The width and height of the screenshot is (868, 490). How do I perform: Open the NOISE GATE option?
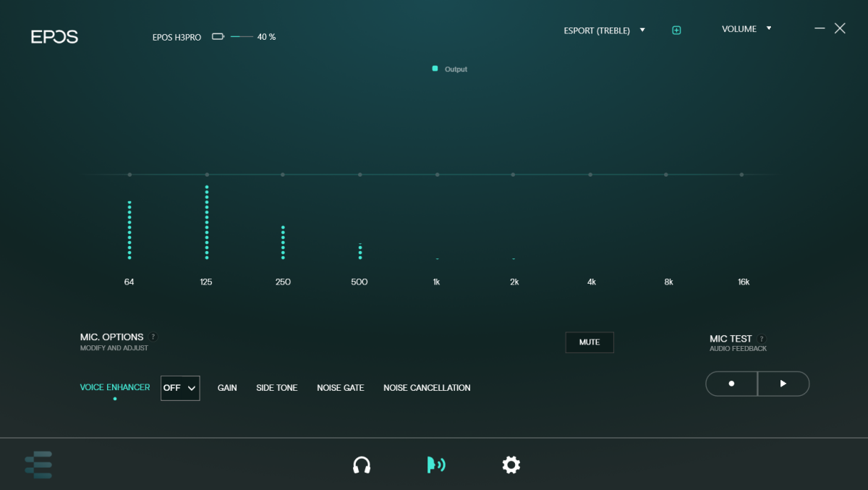tap(340, 388)
